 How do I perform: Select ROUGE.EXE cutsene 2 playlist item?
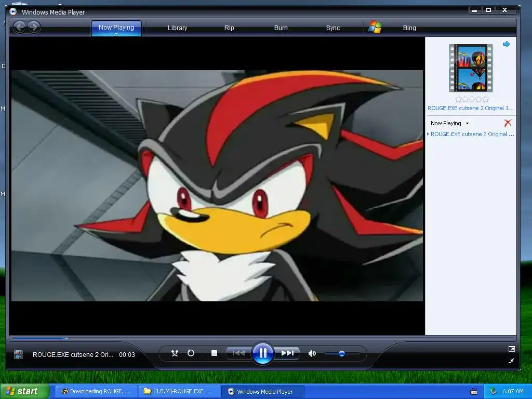point(472,134)
